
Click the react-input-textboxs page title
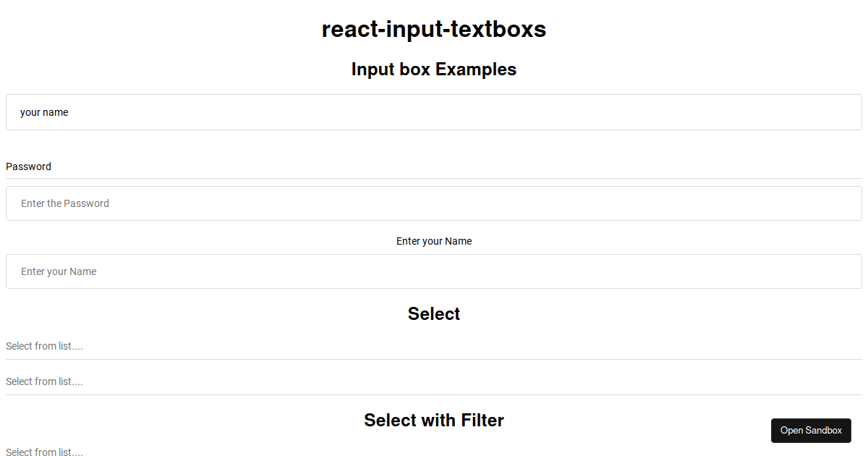coord(434,30)
